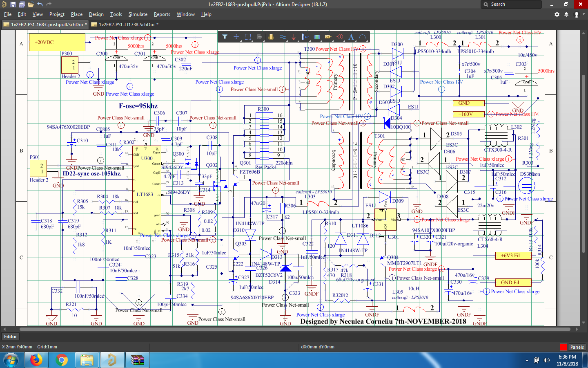
Task: Select the +20VDC port on schematic
Action: click(57, 42)
